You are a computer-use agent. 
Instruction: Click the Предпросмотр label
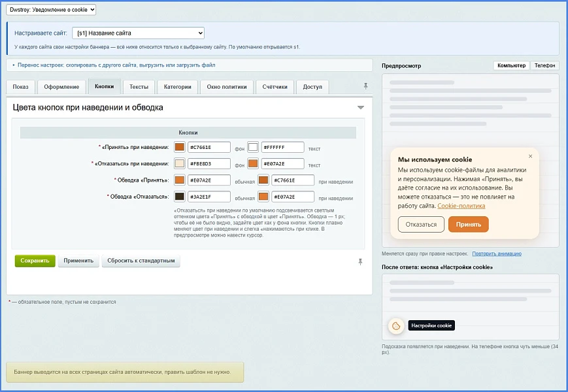click(401, 66)
